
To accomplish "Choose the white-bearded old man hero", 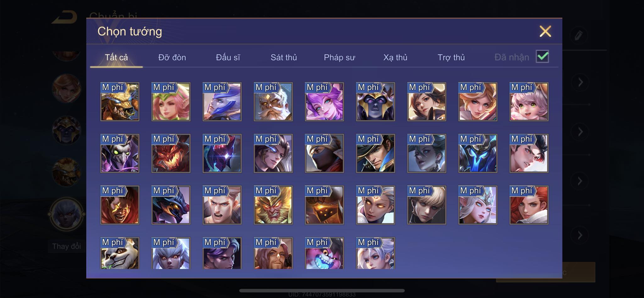I will tap(273, 102).
